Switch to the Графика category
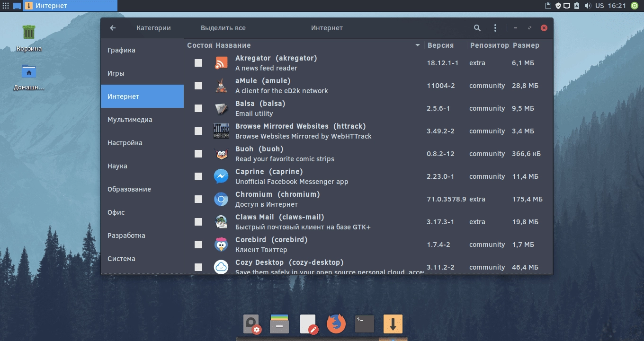Viewport: 644px width, 341px height. click(x=122, y=50)
